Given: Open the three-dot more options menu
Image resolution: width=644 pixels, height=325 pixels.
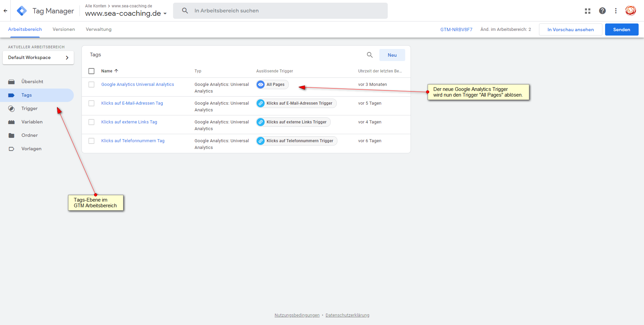Looking at the screenshot, I should point(616,11).
